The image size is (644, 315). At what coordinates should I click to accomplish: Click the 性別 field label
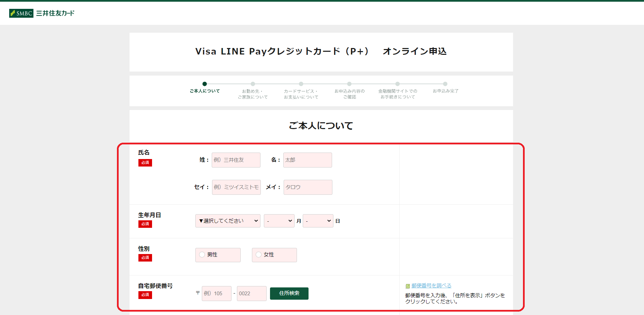tap(144, 249)
